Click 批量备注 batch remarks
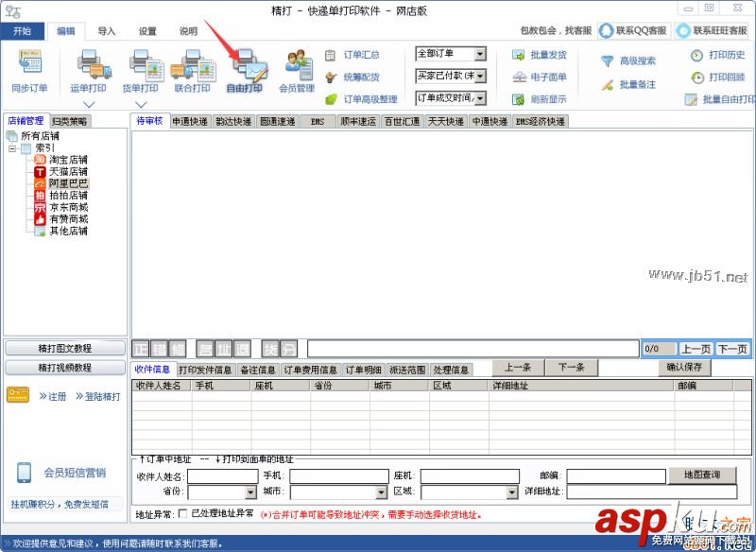Image resolution: width=756 pixels, height=552 pixels. 628,85
